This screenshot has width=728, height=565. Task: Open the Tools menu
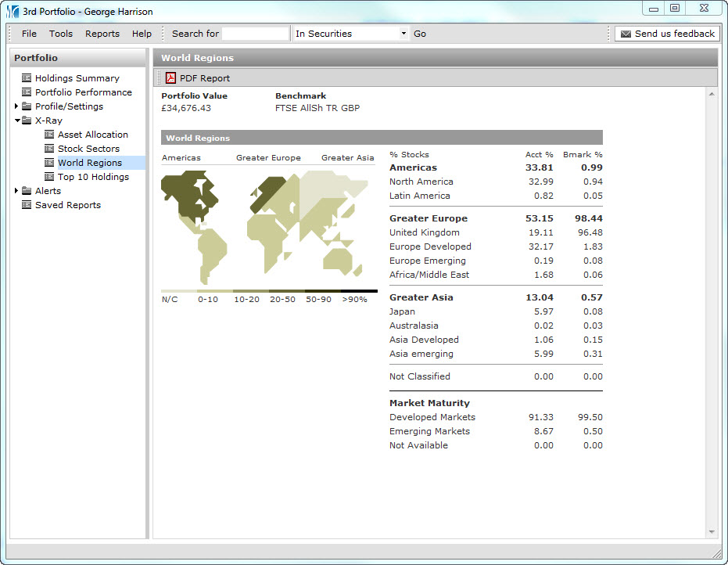(61, 34)
